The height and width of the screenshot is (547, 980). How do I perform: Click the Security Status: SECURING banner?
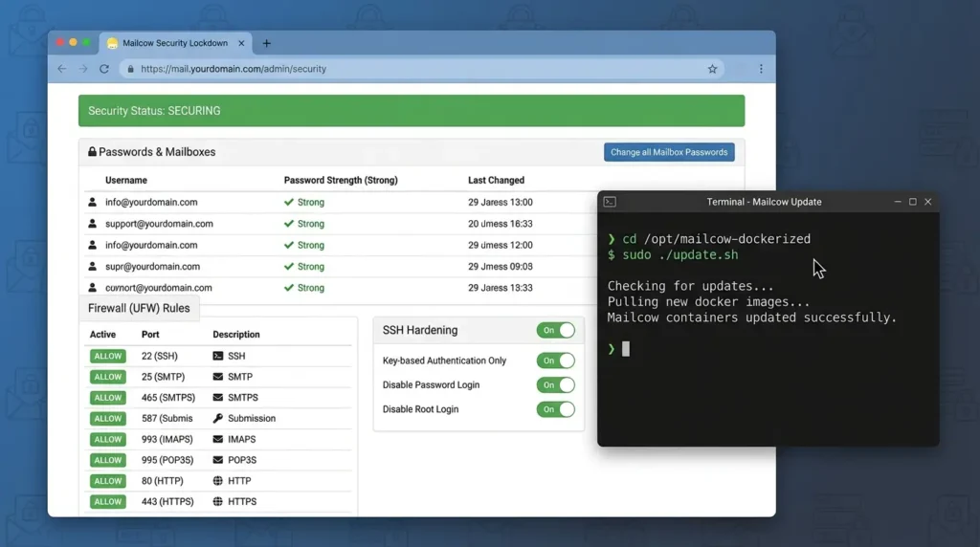click(412, 111)
